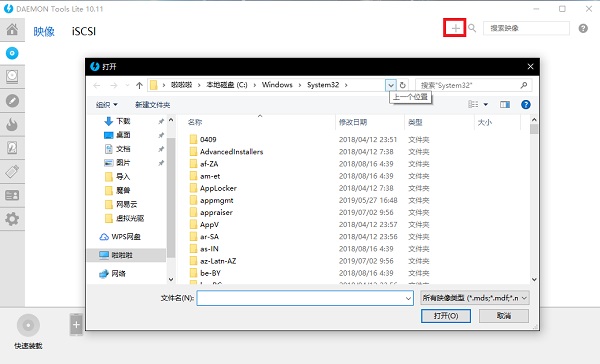This screenshot has height=364, width=600.
Task: Select the appraiser folder
Action: [x=216, y=212]
